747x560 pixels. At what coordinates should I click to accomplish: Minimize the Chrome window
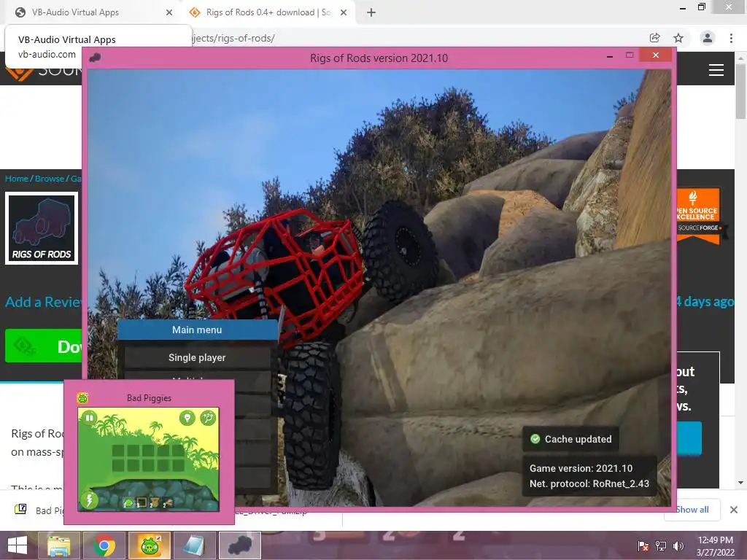tap(682, 7)
